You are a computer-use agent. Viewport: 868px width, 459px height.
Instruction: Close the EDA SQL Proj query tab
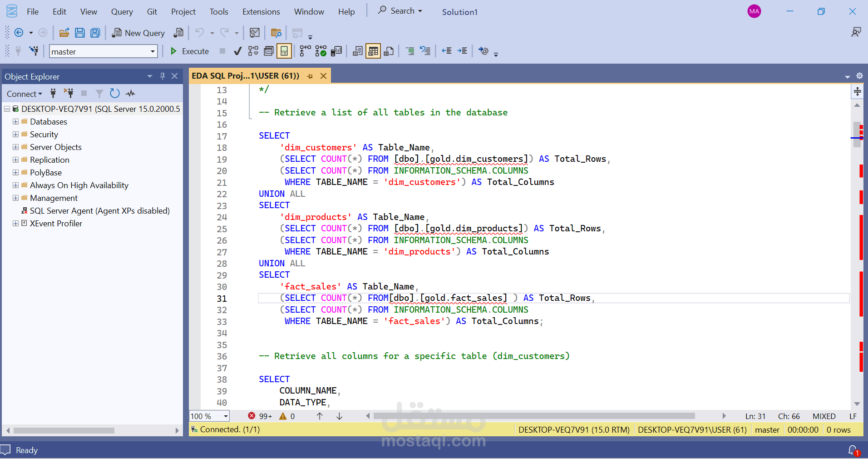[323, 76]
